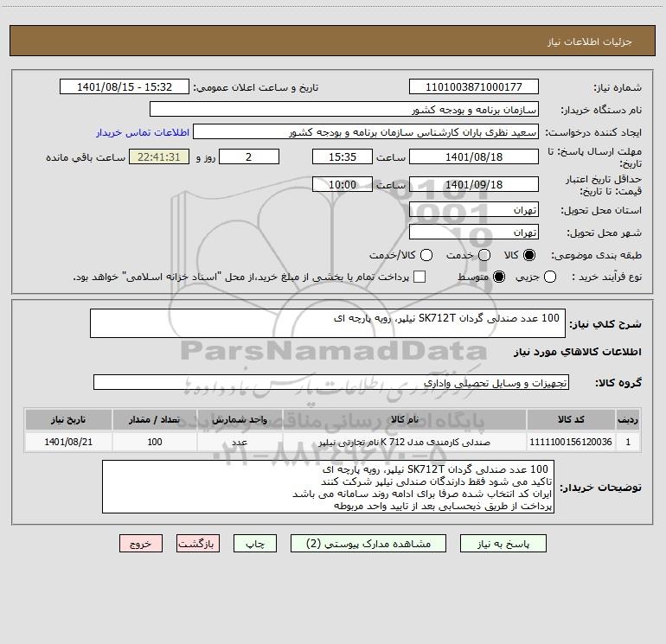This screenshot has height=644, width=666.
Task: Click ردیف column header
Action: click(x=628, y=419)
